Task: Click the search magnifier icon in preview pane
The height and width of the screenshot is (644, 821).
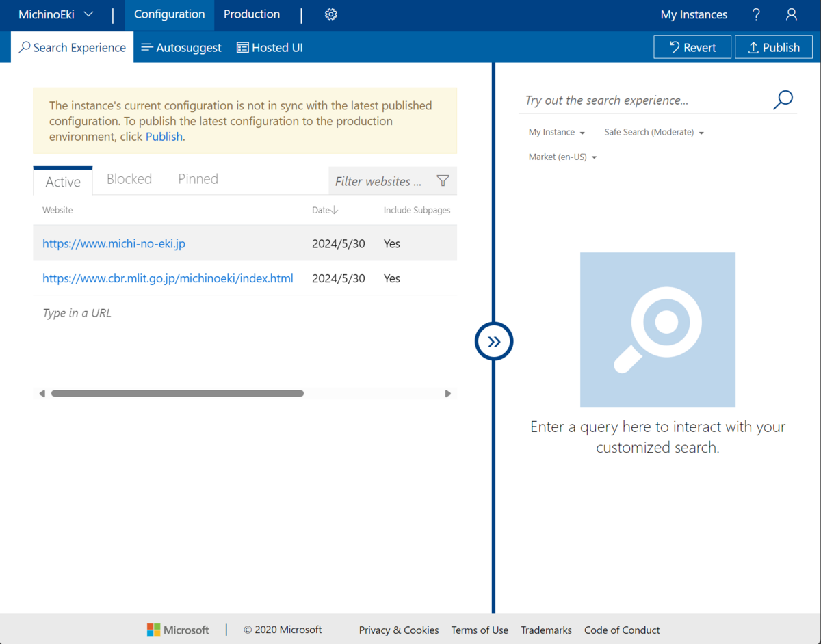Action: point(783,100)
